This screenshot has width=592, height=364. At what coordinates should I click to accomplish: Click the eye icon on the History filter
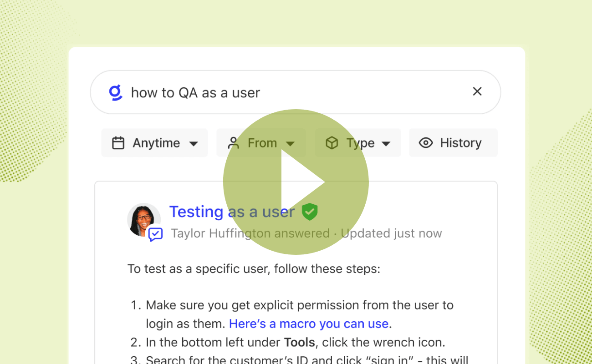coord(426,142)
